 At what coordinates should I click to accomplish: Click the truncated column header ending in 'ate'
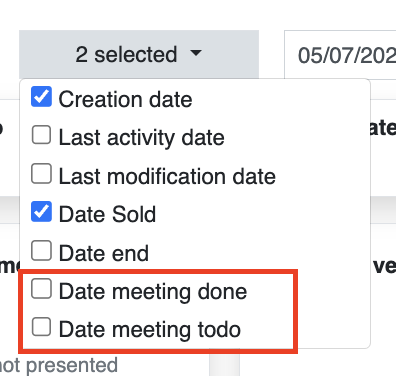tap(383, 128)
